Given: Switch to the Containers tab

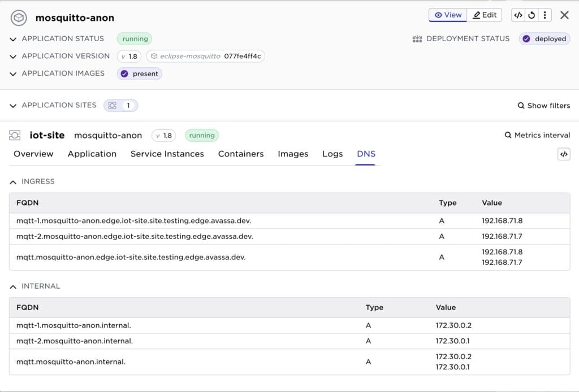Looking at the screenshot, I should [240, 154].
